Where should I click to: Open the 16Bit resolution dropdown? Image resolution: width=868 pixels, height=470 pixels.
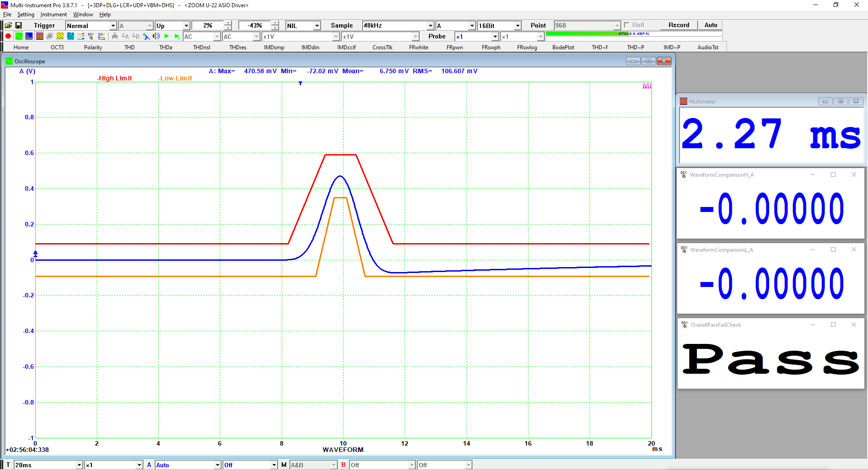(x=518, y=26)
